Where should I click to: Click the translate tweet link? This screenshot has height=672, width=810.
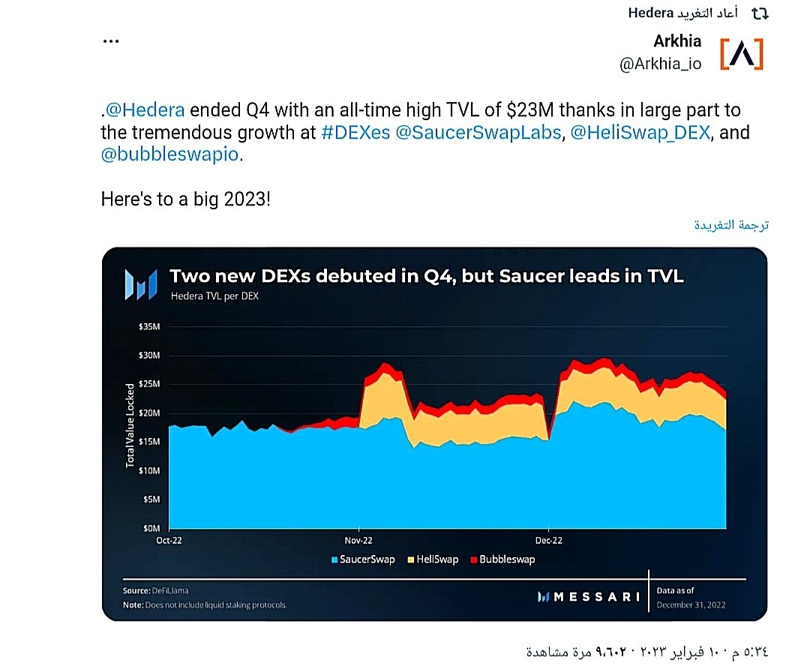731,225
